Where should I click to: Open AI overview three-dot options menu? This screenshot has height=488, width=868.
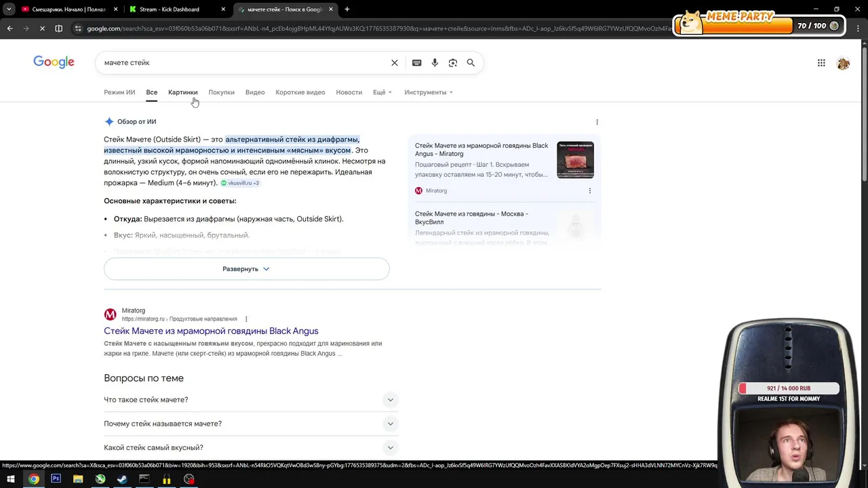[x=597, y=122]
